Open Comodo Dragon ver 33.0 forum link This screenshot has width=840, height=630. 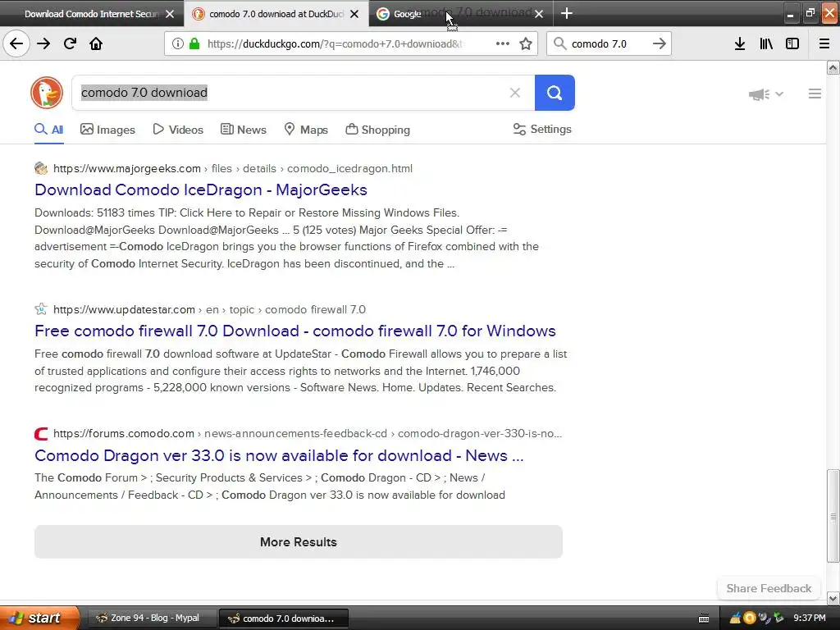click(x=279, y=455)
